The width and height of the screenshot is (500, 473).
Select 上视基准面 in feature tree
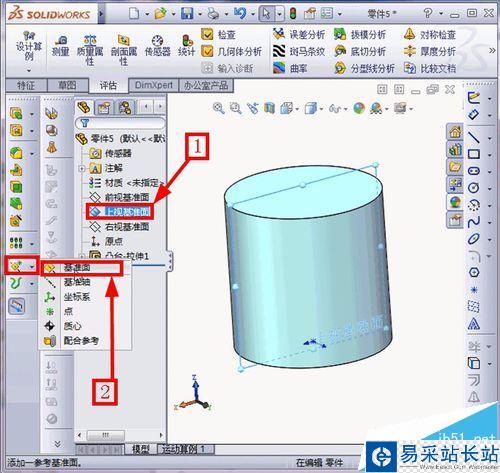coord(127,212)
